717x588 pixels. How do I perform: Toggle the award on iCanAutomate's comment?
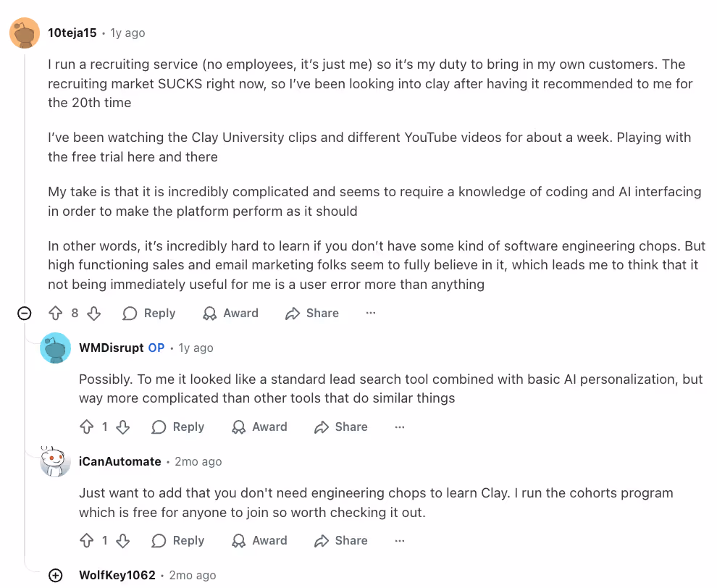[x=259, y=540]
